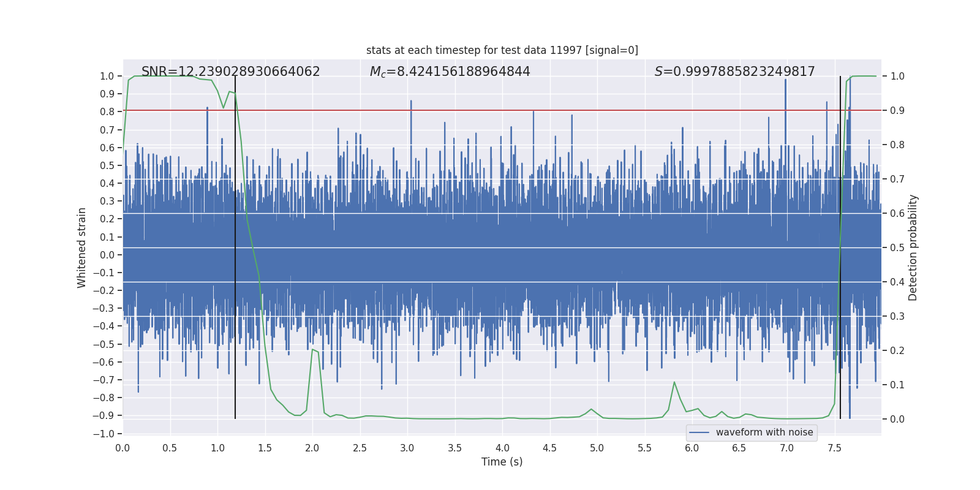The width and height of the screenshot is (980, 490).
Task: Select the S=0.9997 score annotation
Action: [734, 72]
